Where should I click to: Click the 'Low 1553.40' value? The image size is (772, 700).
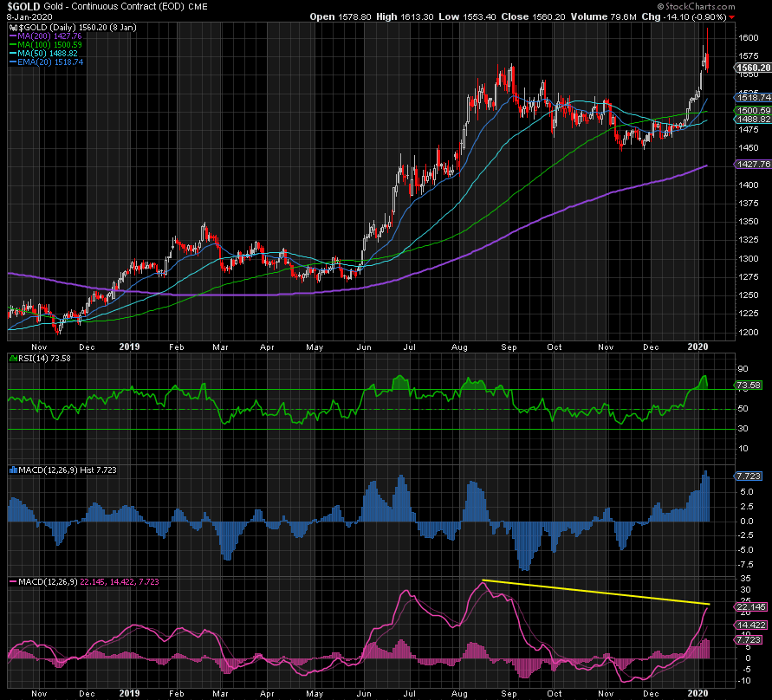pyautogui.click(x=467, y=16)
